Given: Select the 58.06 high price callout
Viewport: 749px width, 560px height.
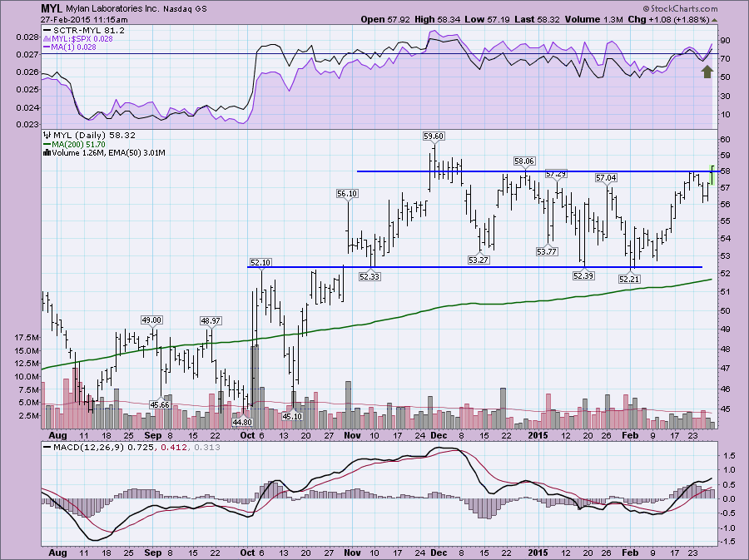Looking at the screenshot, I should 523,161.
